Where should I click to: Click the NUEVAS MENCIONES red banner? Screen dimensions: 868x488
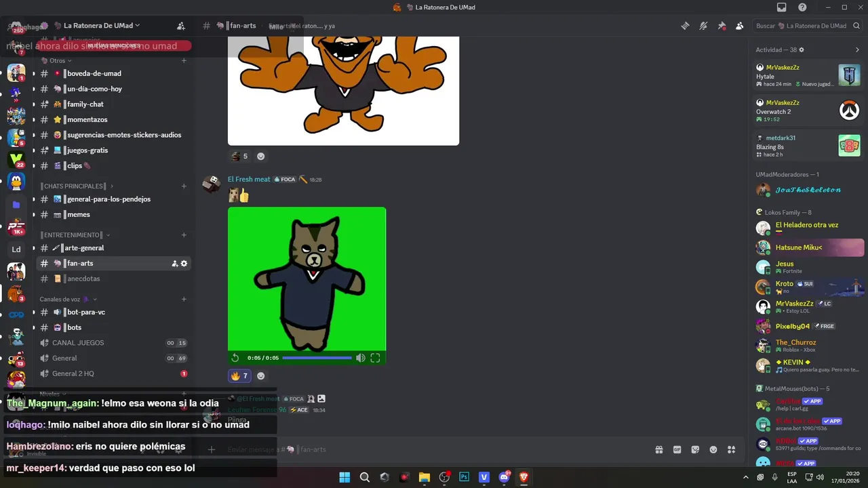(114, 45)
